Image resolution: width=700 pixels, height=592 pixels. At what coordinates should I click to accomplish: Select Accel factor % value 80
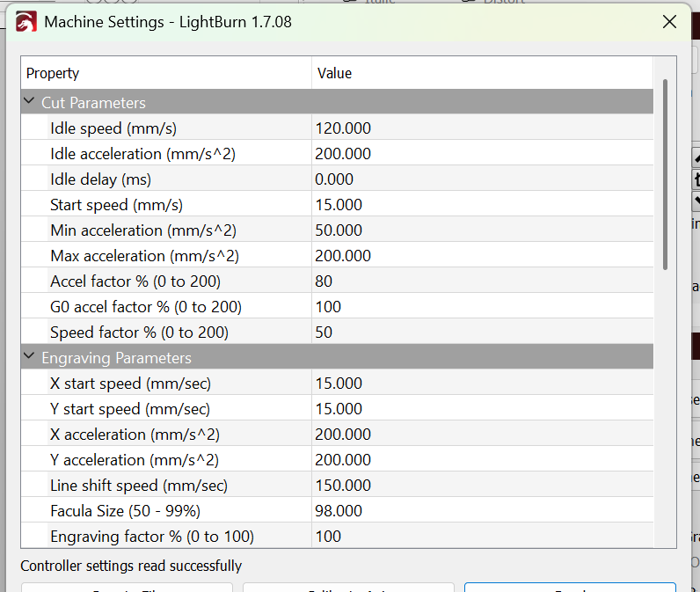(x=324, y=281)
